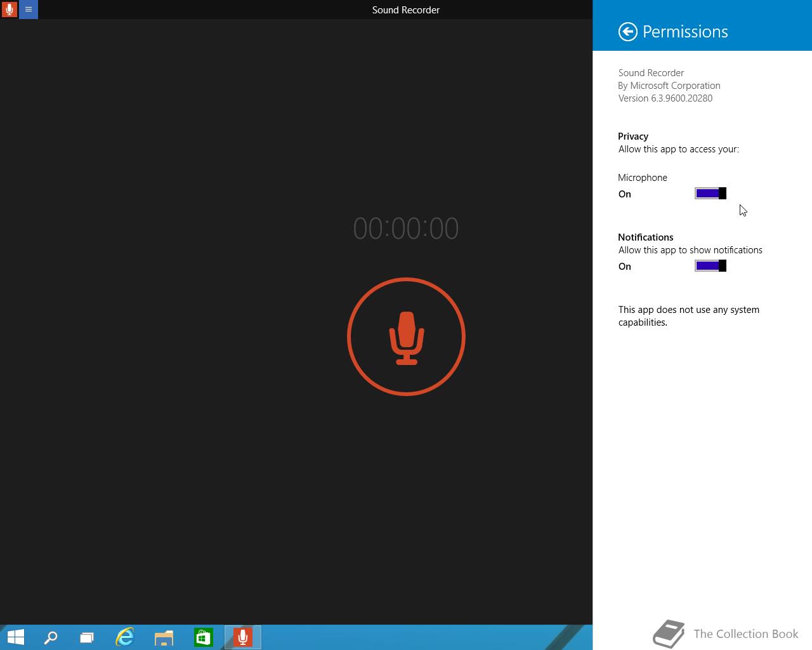Select the Privacy heading
The height and width of the screenshot is (650, 812).
coord(633,136)
